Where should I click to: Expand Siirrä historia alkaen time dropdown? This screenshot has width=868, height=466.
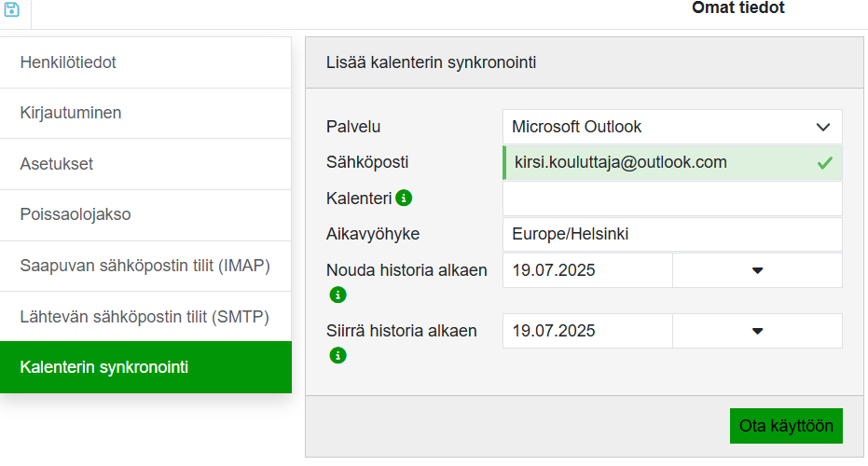pyautogui.click(x=757, y=331)
